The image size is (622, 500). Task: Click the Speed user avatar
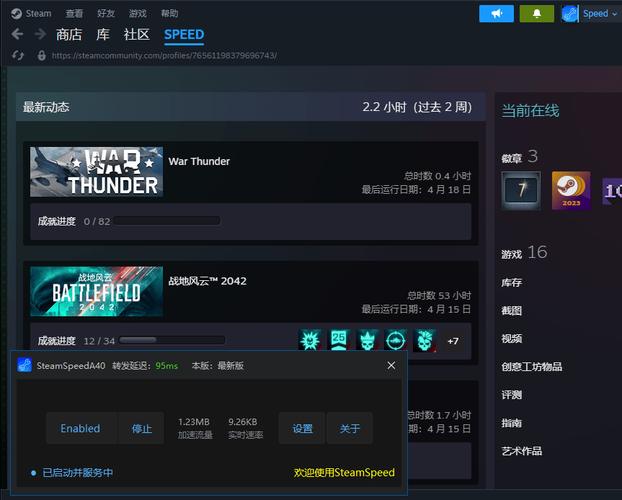(570, 14)
